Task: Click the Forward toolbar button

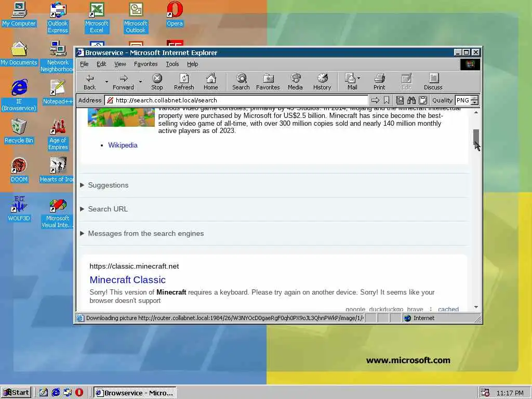Action: pyautogui.click(x=123, y=82)
